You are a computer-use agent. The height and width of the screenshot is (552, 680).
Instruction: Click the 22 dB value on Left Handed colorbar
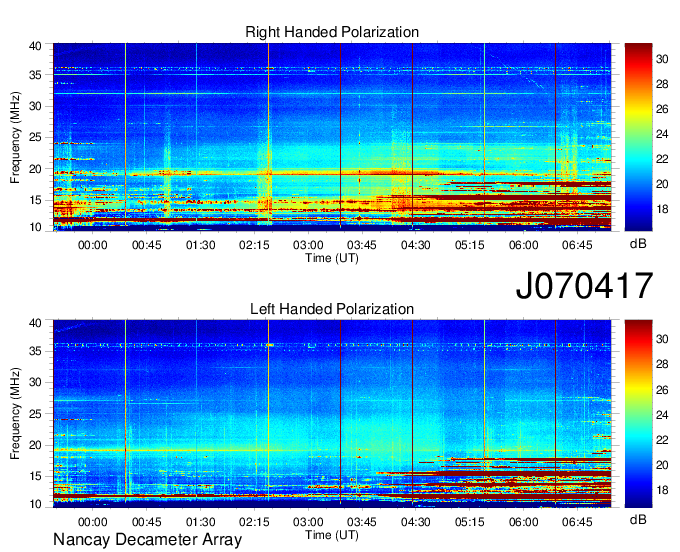(662, 440)
